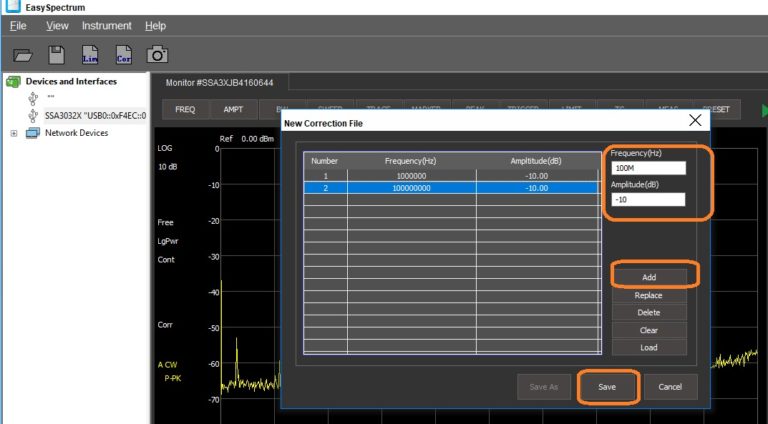
Task: Select the SSA3032X USB device entry
Action: click(95, 115)
